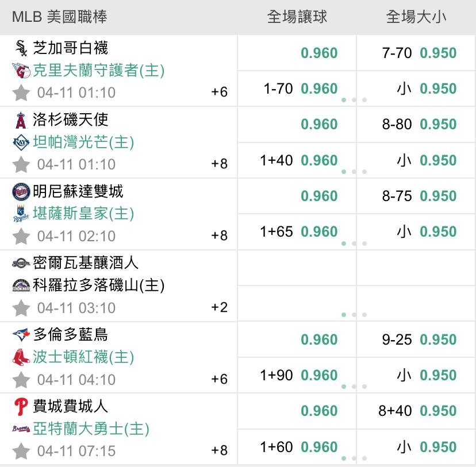Click the Los Angeles Angels logo

[x=21, y=120]
